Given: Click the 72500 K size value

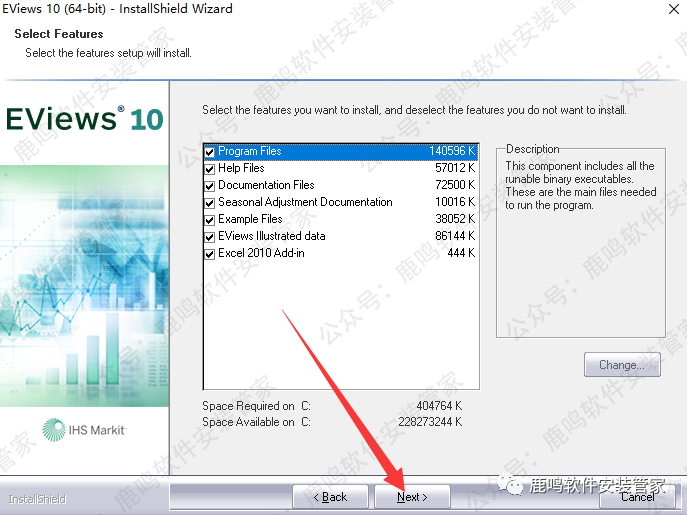Looking at the screenshot, I should click(x=455, y=185).
